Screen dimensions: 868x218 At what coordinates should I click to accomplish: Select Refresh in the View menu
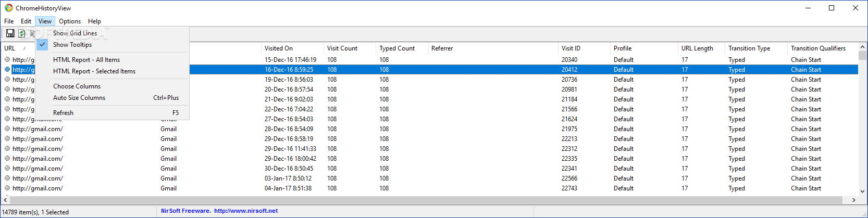click(113, 112)
